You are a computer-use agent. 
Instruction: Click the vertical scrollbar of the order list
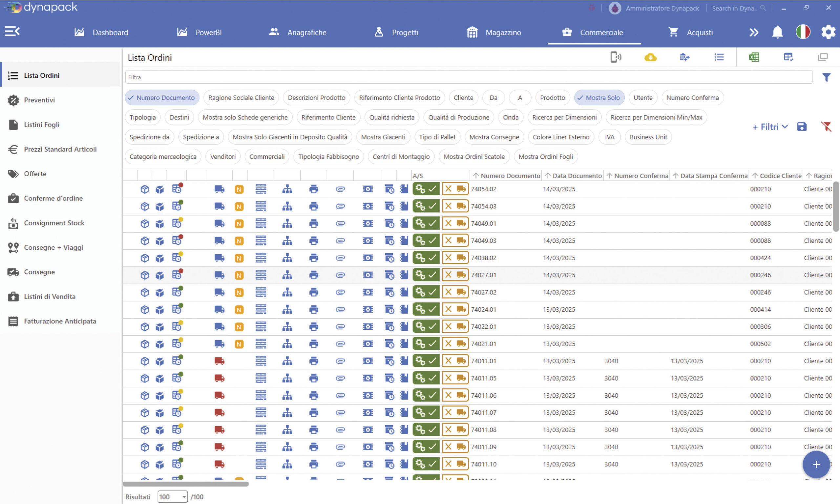(x=836, y=207)
